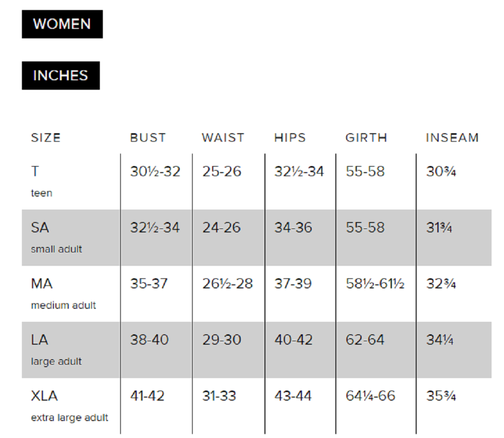The width and height of the screenshot is (504, 438).
Task: Select the MA medium adult size label
Action: tap(63, 293)
